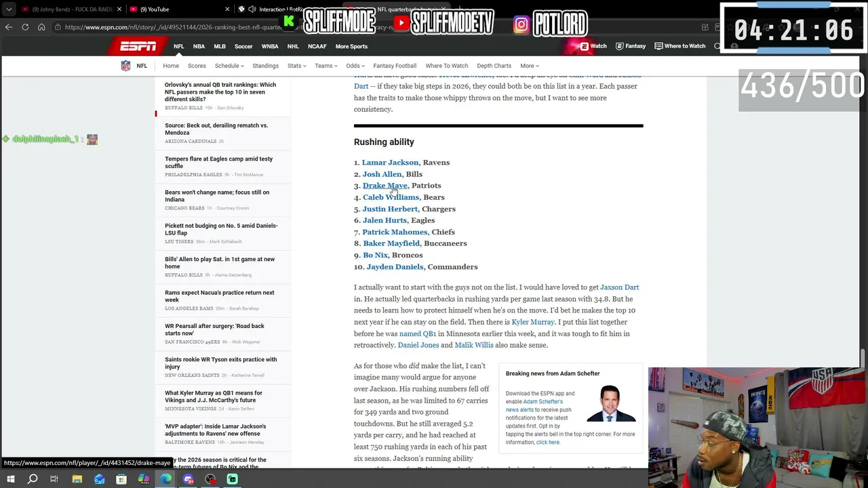
Task: Click the Bo Nix player link
Action: pyautogui.click(x=375, y=255)
